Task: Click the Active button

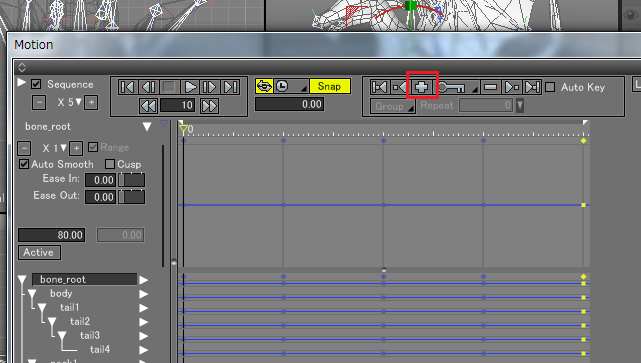Action: pos(39,252)
